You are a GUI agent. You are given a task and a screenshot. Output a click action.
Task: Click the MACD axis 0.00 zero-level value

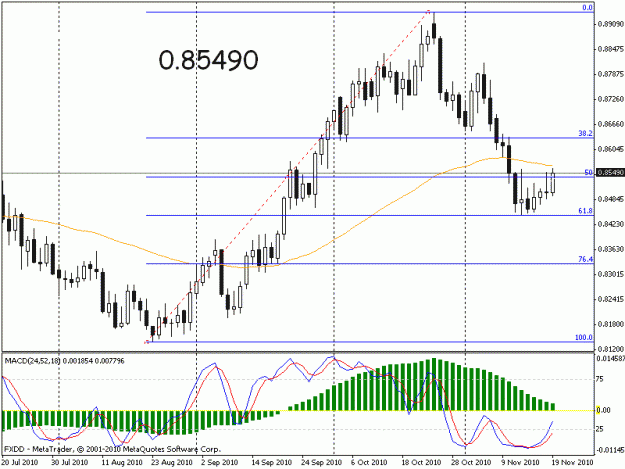tap(603, 410)
